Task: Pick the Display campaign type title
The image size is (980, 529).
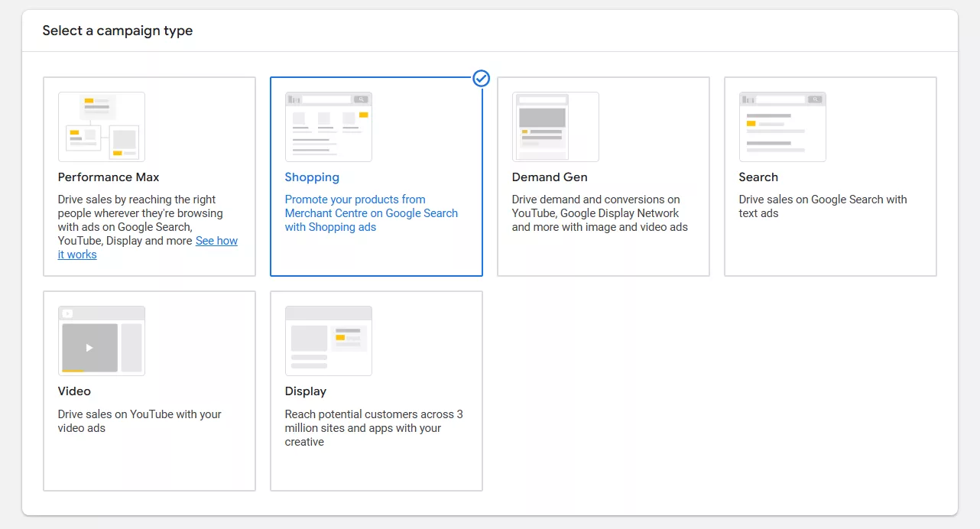Action: 306,391
